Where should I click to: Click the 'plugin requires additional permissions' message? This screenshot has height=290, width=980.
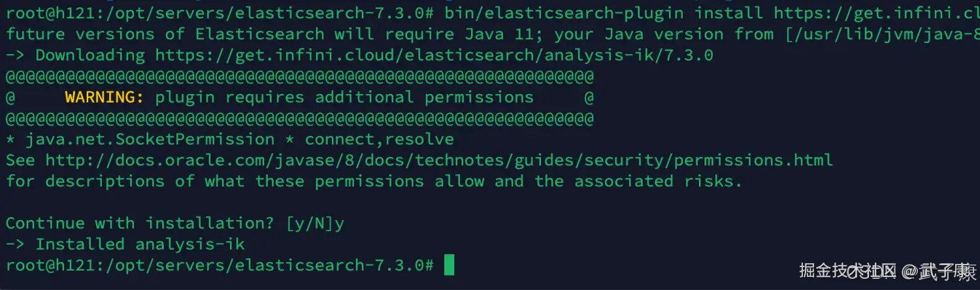[x=344, y=97]
